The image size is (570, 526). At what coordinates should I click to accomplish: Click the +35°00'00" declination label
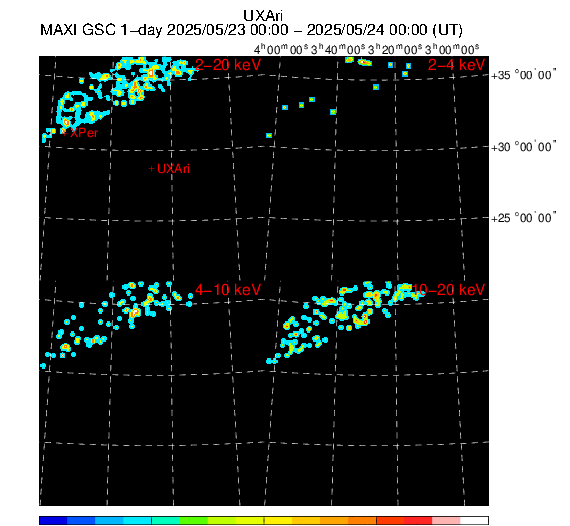[523, 75]
